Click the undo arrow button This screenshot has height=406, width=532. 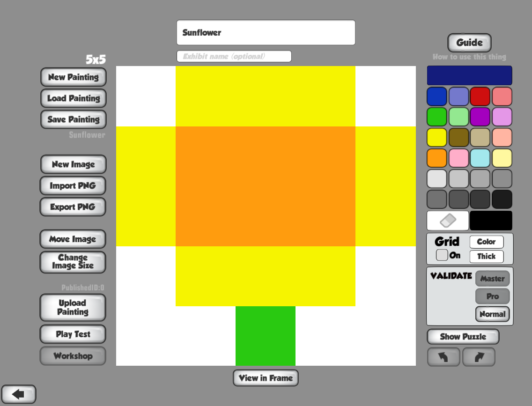pos(443,357)
